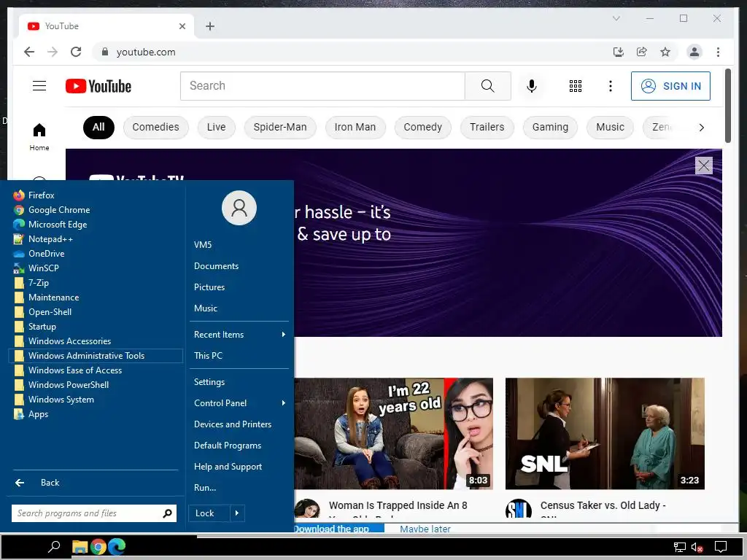Viewport: 747px width, 560px height.
Task: Open the SNL Census Taker video thumbnail
Action: (x=605, y=433)
